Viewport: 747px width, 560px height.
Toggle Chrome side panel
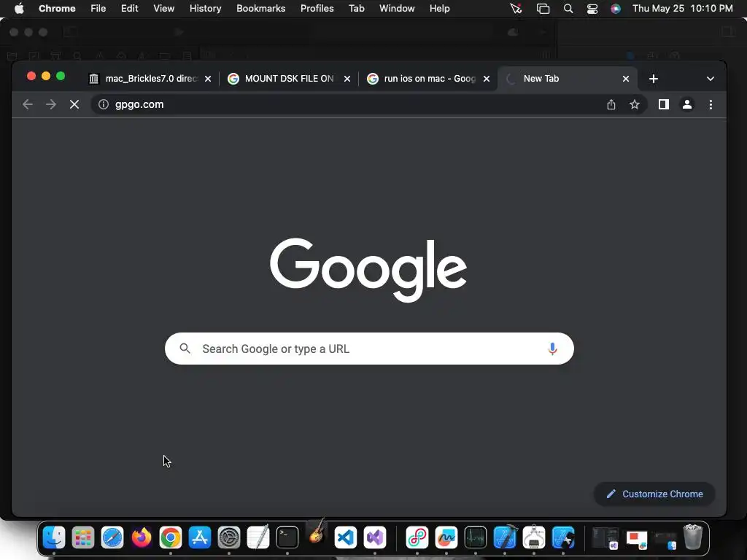click(664, 104)
